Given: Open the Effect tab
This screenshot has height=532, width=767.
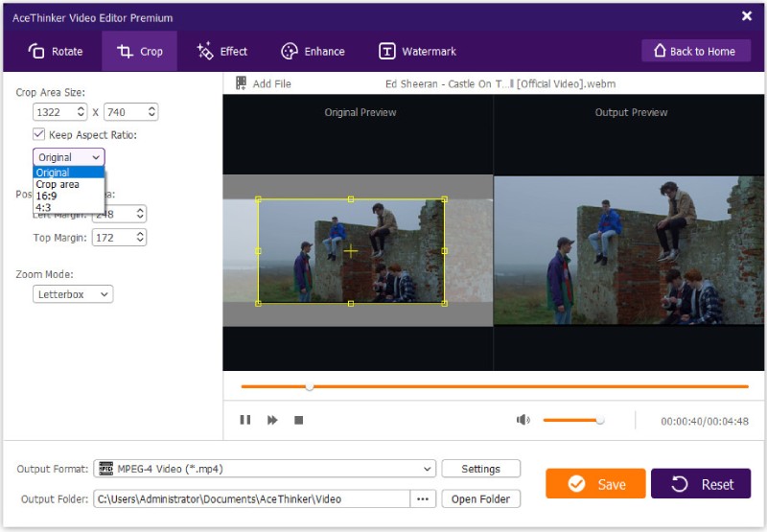Looking at the screenshot, I should point(221,52).
